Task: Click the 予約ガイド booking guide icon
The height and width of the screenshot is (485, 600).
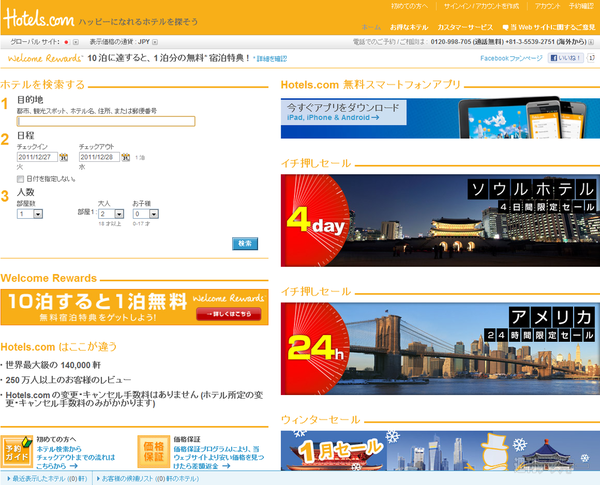Action: [x=16, y=452]
